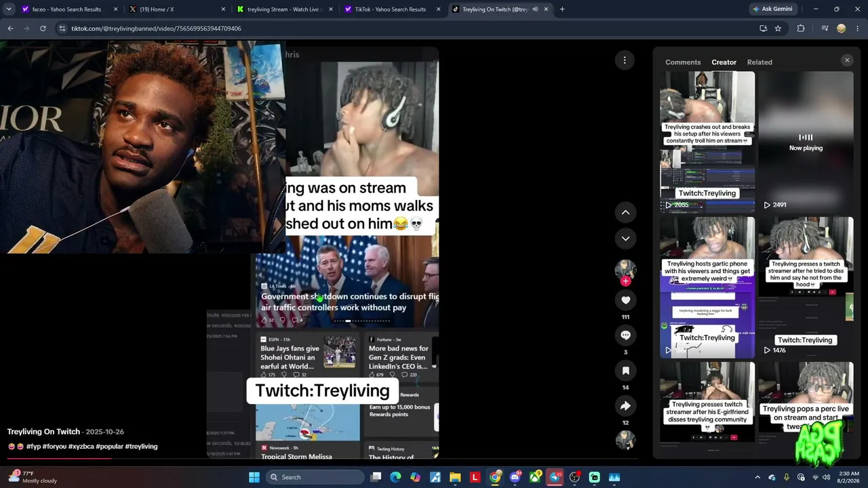
Task: Share the video with the arrow icon
Action: tap(625, 406)
